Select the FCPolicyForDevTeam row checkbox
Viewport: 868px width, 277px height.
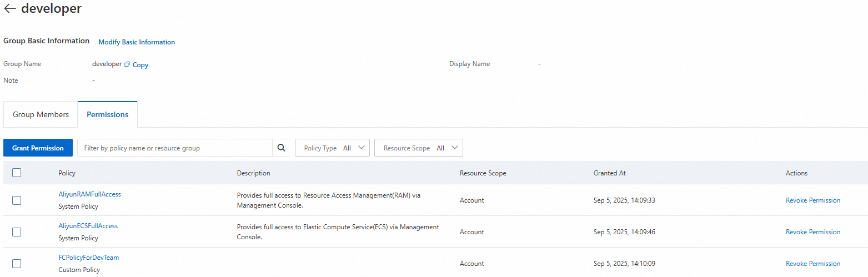[x=17, y=264]
